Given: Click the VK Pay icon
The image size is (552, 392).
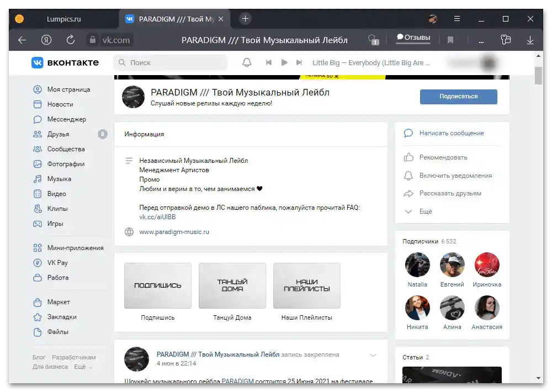Looking at the screenshot, I should (x=38, y=263).
